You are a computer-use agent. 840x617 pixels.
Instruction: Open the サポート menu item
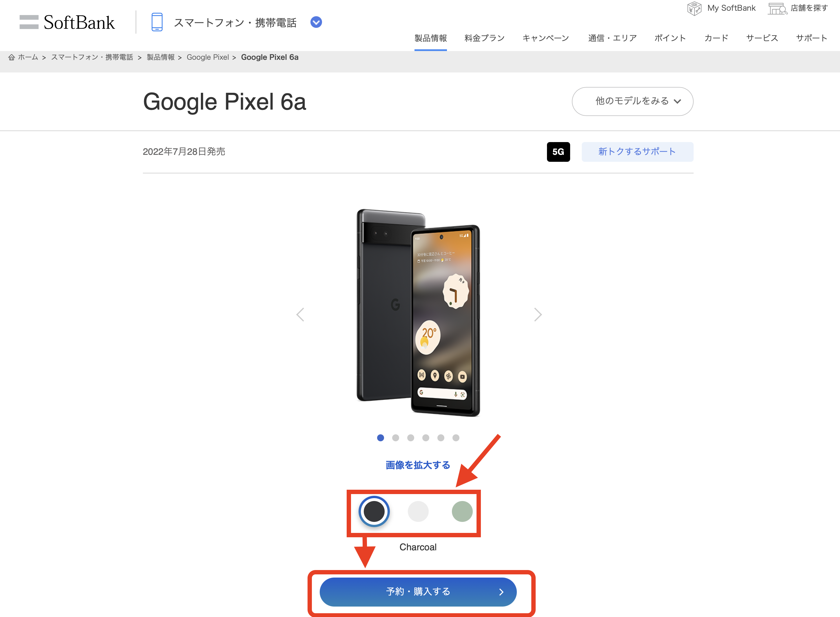pos(811,38)
